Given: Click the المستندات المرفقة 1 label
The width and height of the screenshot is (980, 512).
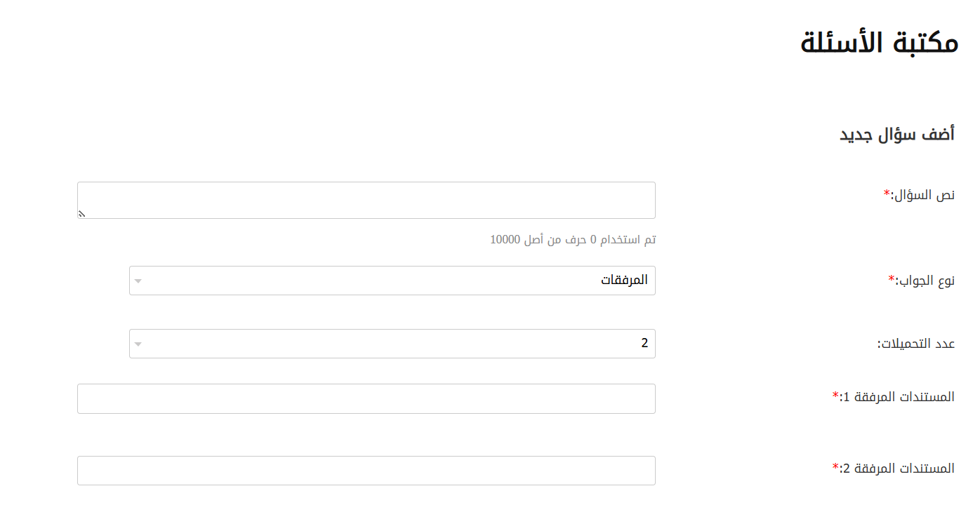Looking at the screenshot, I should [x=897, y=397].
